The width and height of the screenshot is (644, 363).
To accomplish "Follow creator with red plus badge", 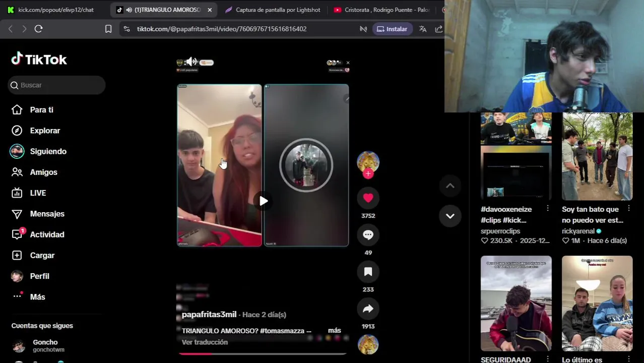I will pos(368,174).
